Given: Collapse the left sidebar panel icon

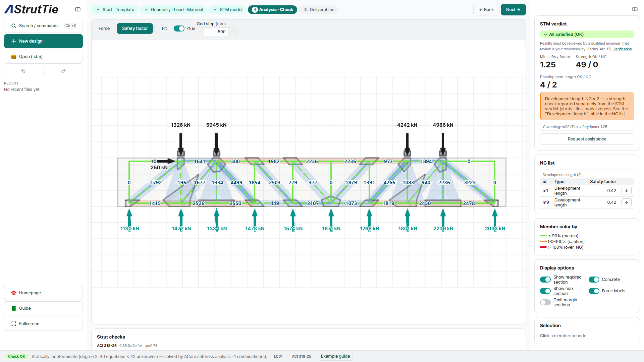Looking at the screenshot, I should point(78,9).
